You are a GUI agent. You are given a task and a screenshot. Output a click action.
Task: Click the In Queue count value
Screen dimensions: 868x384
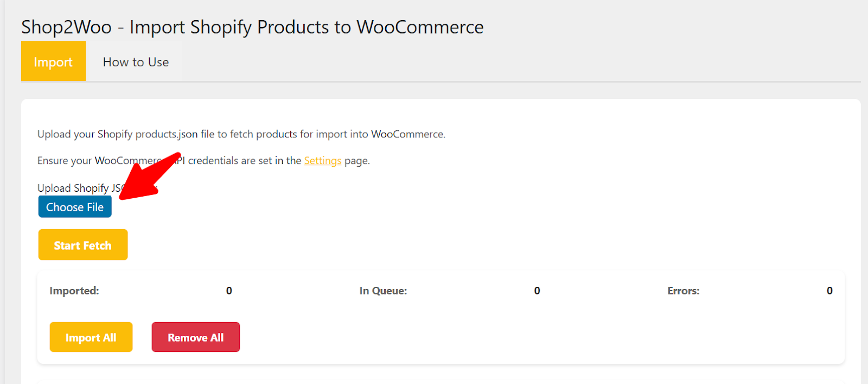coord(537,291)
